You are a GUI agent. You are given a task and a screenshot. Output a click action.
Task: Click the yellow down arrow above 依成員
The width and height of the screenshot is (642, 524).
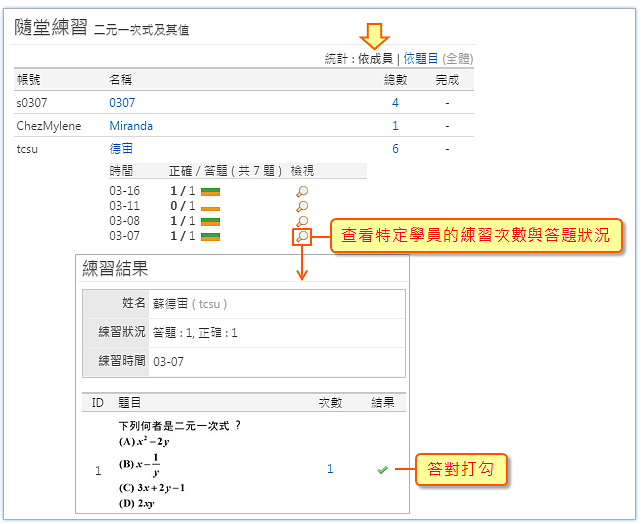(376, 35)
